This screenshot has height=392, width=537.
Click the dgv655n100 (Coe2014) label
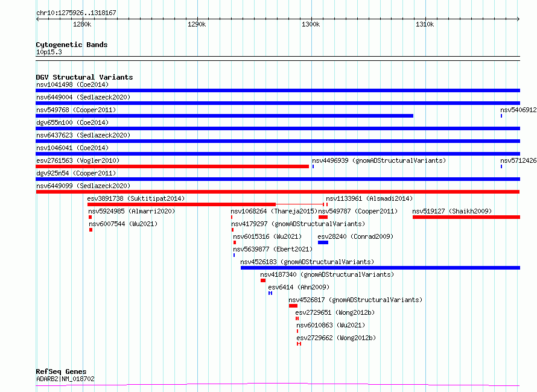coord(72,122)
